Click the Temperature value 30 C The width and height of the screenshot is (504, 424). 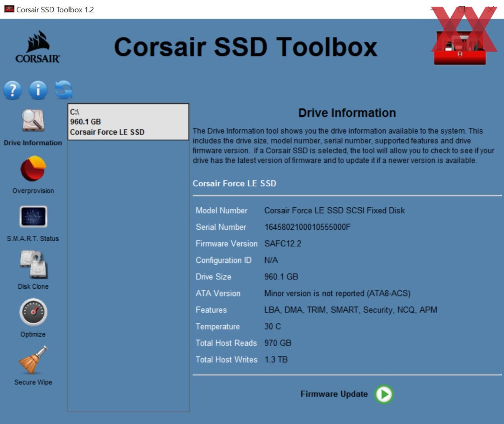(272, 327)
